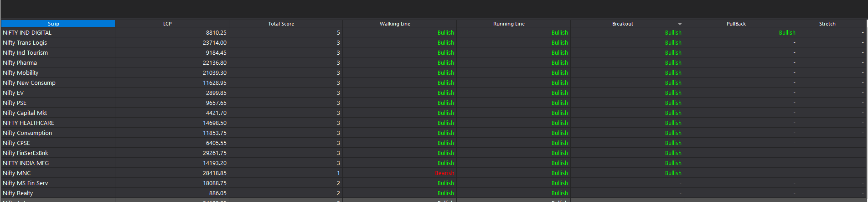Select the Nifty Realty scrip
This screenshot has width=868, height=202.
pos(18,193)
